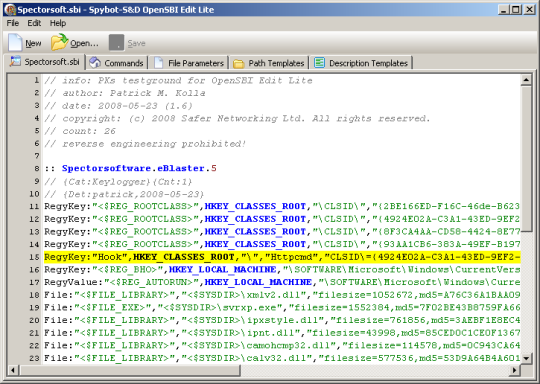The image size is (540, 384).
Task: Click the horizontal scrollbar left arrow
Action: (13, 370)
